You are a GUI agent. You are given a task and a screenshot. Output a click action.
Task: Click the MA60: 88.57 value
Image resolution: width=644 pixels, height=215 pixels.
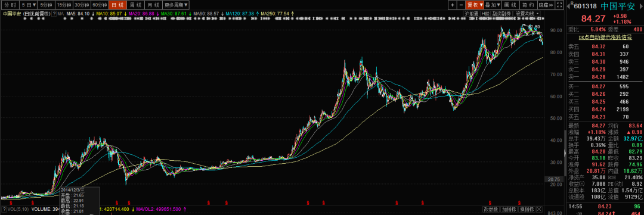206,14
